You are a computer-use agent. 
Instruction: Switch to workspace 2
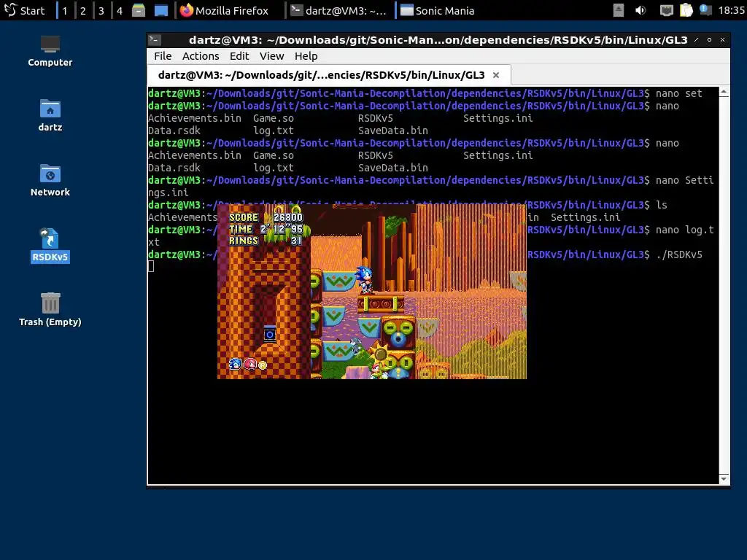[x=83, y=10]
